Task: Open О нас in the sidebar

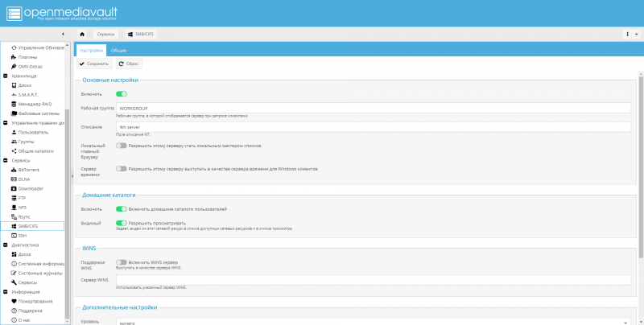Action: [24, 320]
